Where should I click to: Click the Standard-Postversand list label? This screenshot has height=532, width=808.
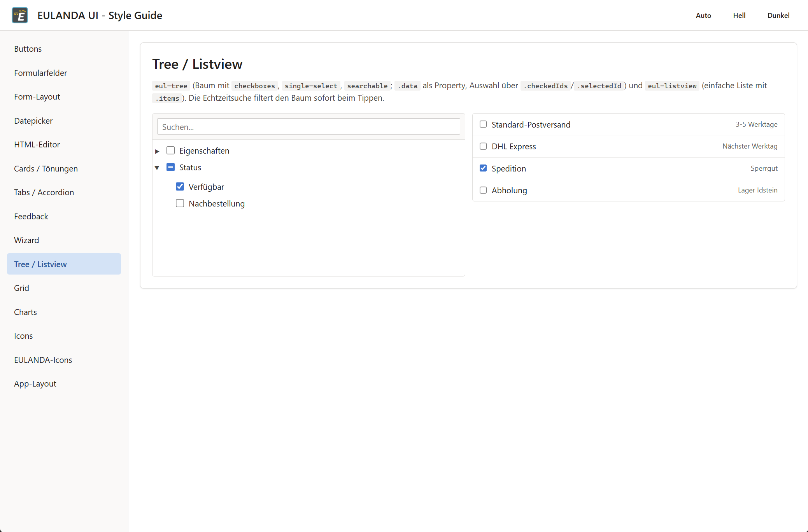click(531, 125)
